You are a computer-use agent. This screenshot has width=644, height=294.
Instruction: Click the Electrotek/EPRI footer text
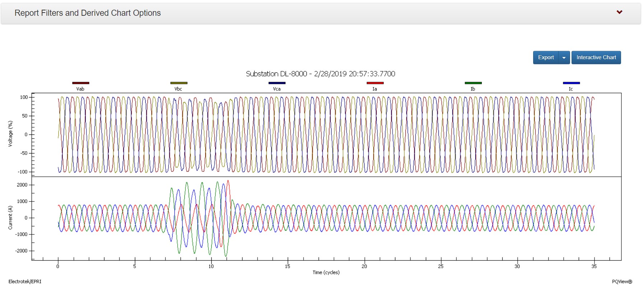click(25, 281)
